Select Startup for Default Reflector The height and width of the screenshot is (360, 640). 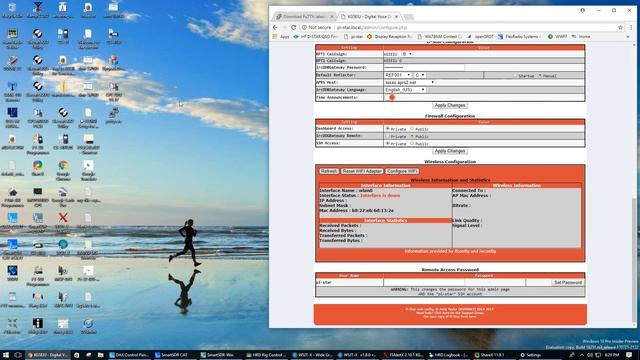[x=515, y=76]
